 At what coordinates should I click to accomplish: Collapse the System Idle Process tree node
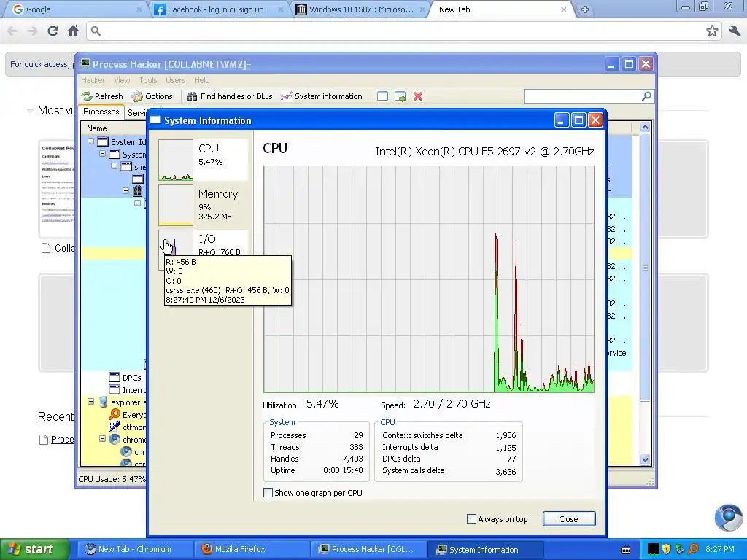[91, 141]
